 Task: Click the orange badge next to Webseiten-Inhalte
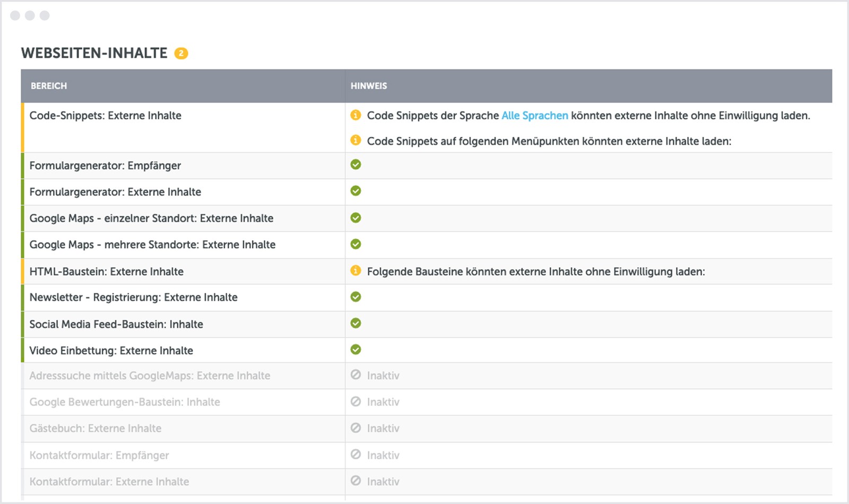point(181,53)
